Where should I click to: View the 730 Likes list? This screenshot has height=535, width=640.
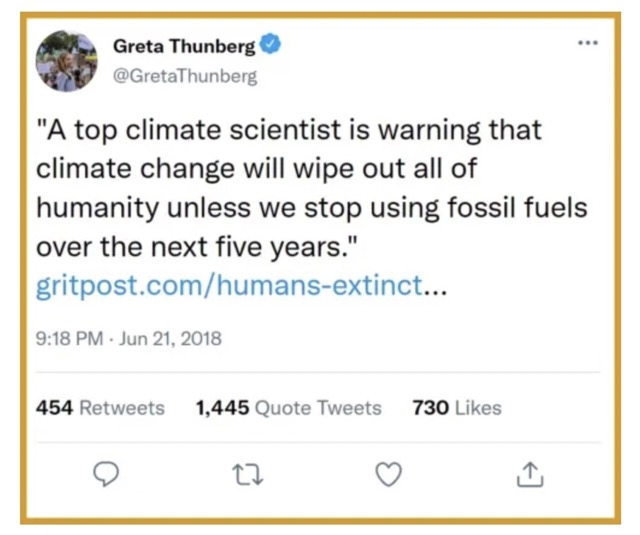pyautogui.click(x=456, y=407)
